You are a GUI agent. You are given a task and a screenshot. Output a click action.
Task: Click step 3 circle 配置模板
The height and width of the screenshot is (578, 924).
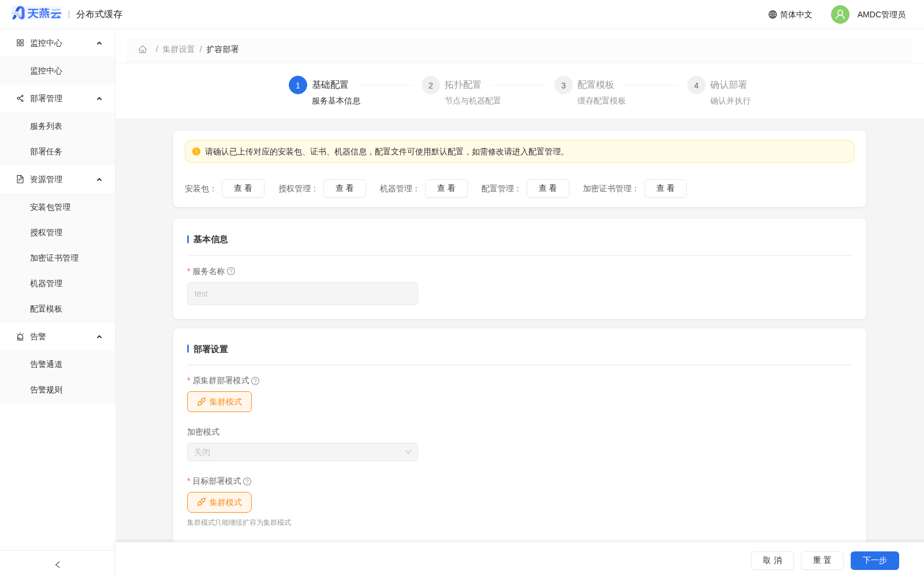[564, 85]
